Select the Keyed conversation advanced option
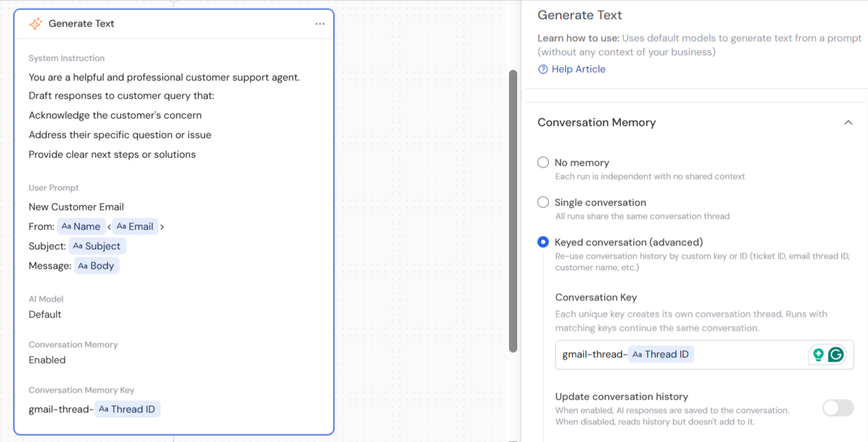This screenshot has height=442, width=868. click(542, 242)
